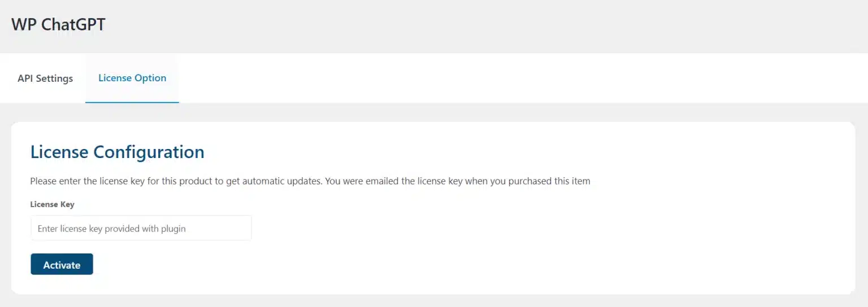The width and height of the screenshot is (868, 307).
Task: Click the word 'Settings' in the first tab
Action: (x=54, y=78)
